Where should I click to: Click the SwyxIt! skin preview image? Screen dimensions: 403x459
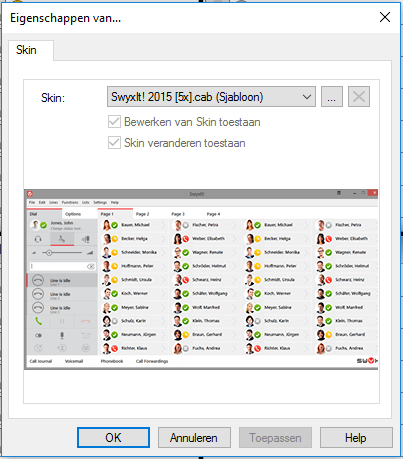click(201, 279)
